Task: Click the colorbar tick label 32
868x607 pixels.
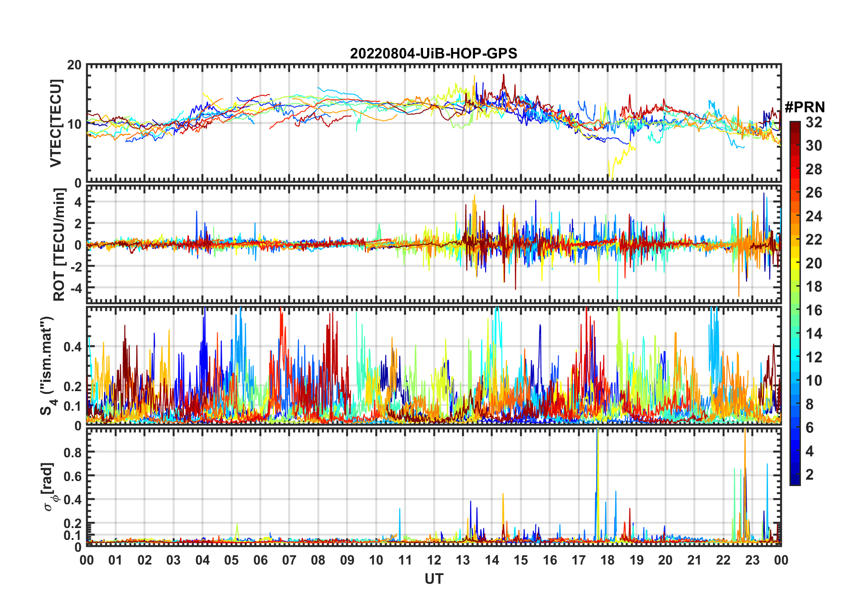Action: coord(814,122)
